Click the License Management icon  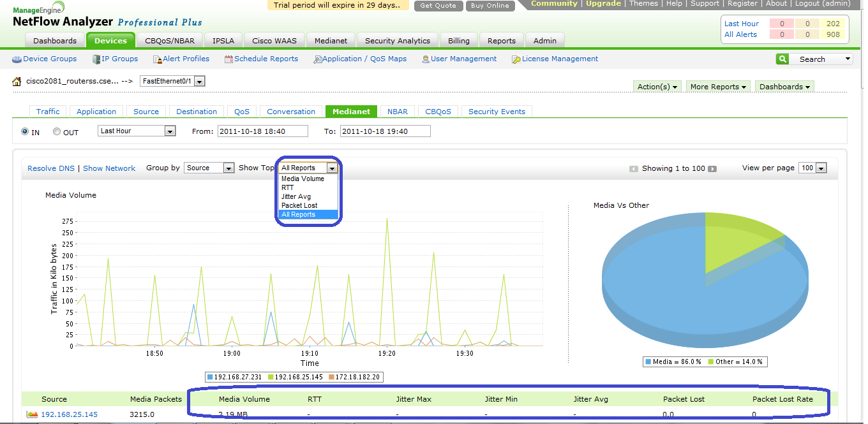pos(516,59)
